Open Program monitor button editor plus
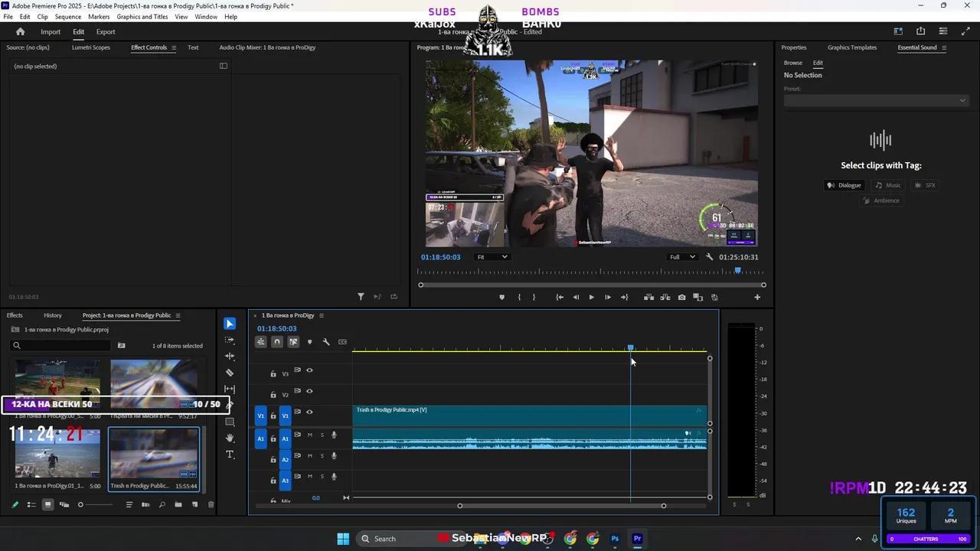Screen dimensions: 980x551 tap(757, 297)
